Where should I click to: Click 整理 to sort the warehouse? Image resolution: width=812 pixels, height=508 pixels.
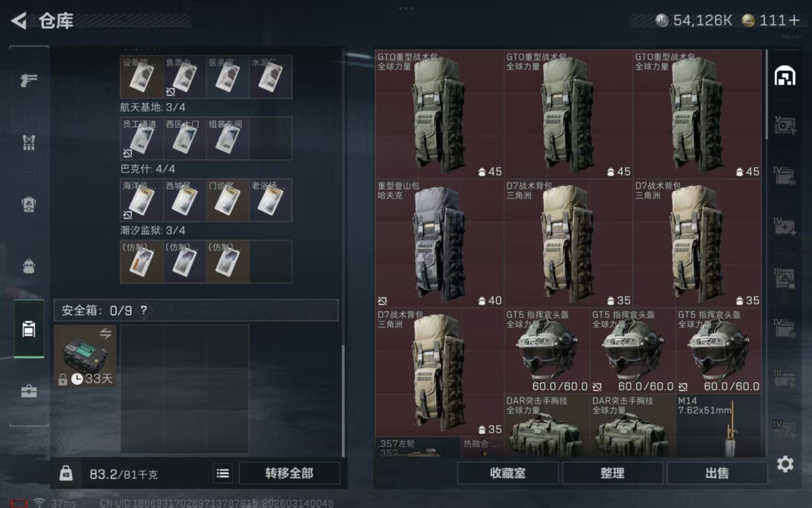(x=612, y=473)
